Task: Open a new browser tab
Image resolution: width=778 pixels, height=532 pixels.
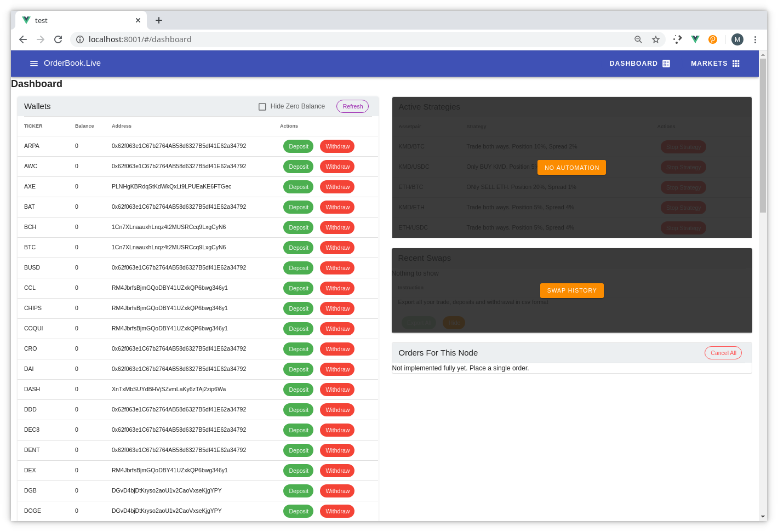Action: pyautogui.click(x=159, y=20)
